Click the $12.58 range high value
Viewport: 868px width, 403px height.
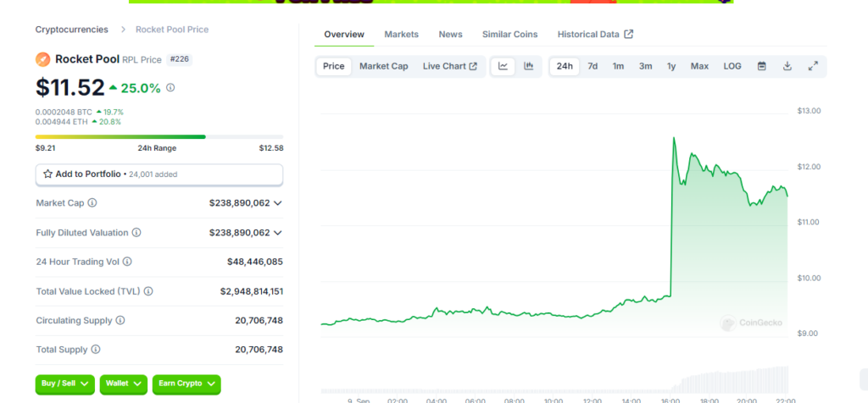tap(271, 148)
